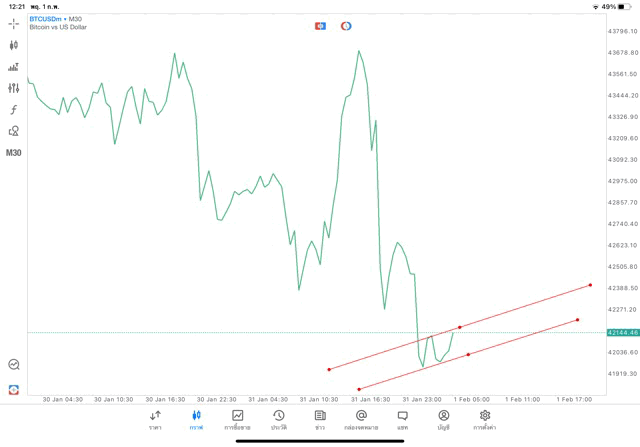Go to the History (ประวัติ) tab
Image resolution: width=640 pixels, height=447 pixels.
(x=278, y=420)
